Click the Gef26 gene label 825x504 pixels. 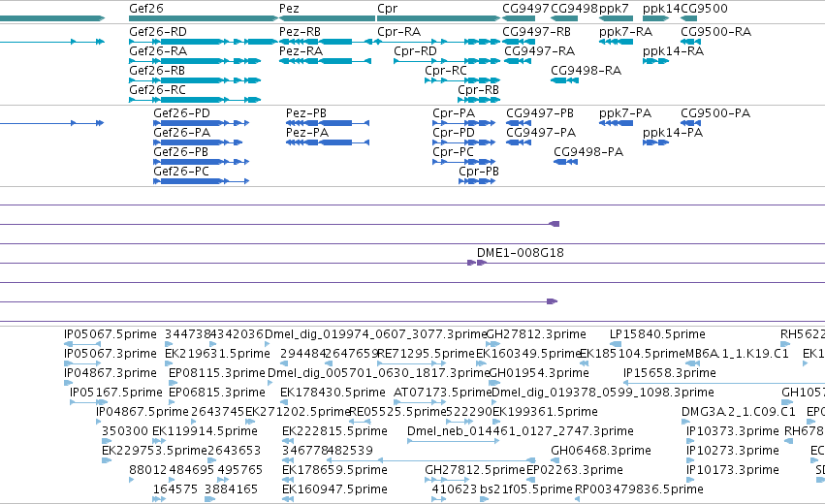[146, 9]
